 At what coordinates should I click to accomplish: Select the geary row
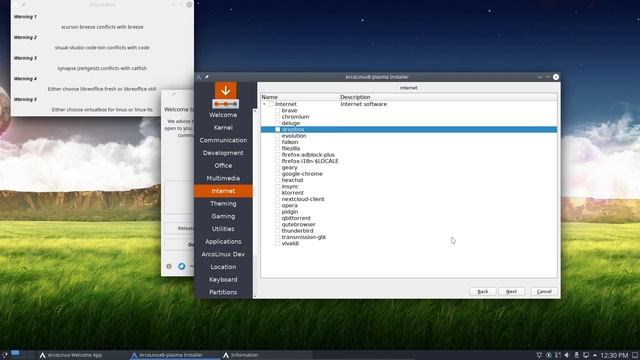[409, 167]
